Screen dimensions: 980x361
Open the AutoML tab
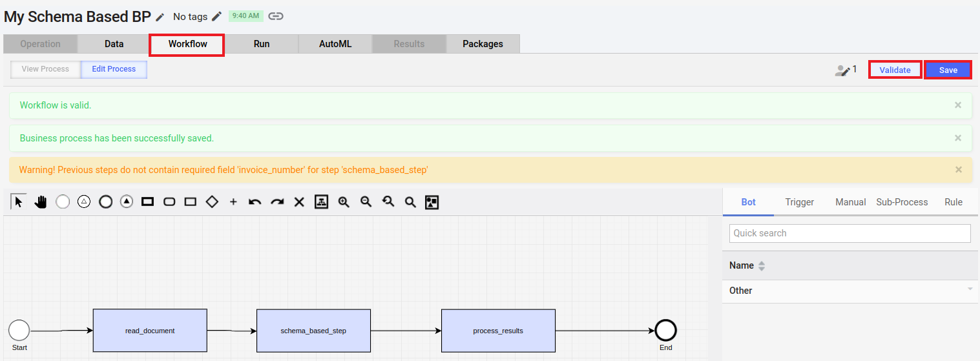tap(335, 44)
